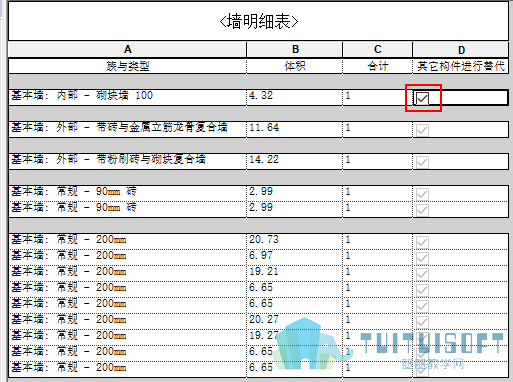
Task: Select volume cell showing 14.22
Action: point(295,160)
